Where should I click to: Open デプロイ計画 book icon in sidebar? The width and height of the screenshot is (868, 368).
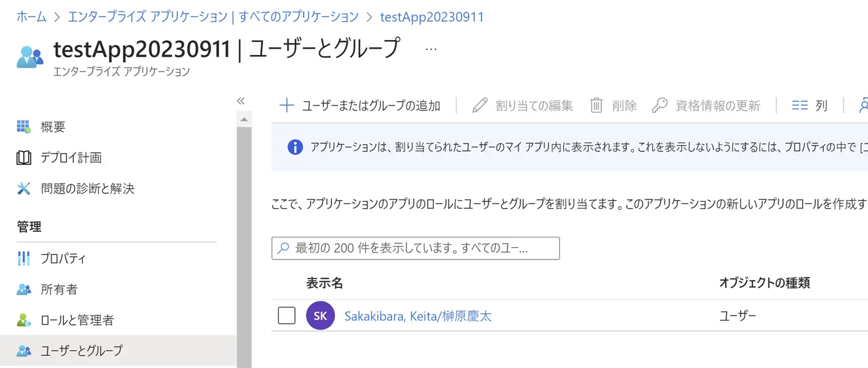tap(23, 158)
